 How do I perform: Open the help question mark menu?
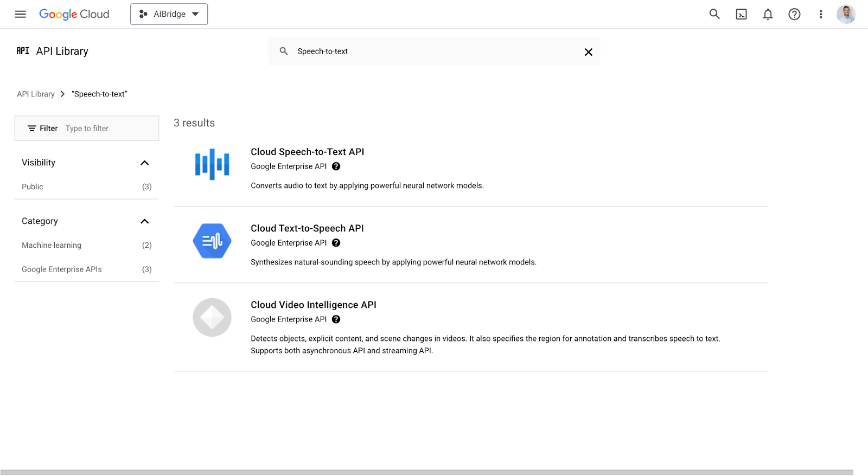tap(794, 14)
